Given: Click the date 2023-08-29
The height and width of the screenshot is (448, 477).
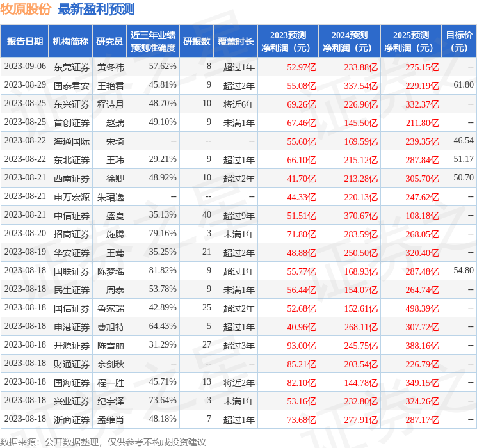Looking at the screenshot, I should (25, 84).
